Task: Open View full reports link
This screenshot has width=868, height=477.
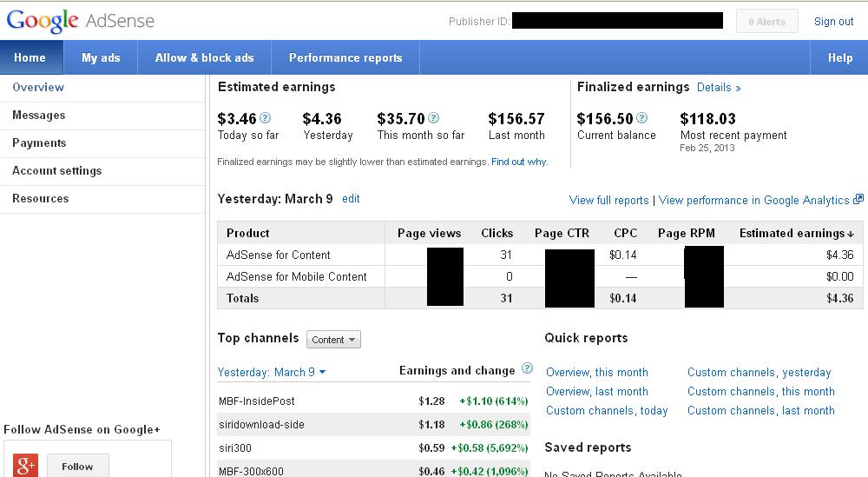Action: [x=608, y=200]
